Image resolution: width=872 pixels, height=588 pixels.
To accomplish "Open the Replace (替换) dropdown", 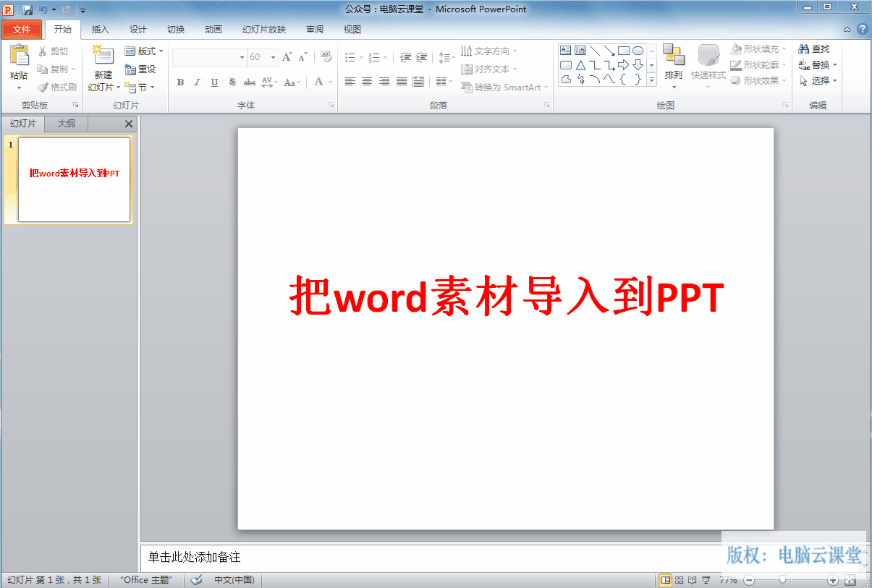I will [818, 65].
